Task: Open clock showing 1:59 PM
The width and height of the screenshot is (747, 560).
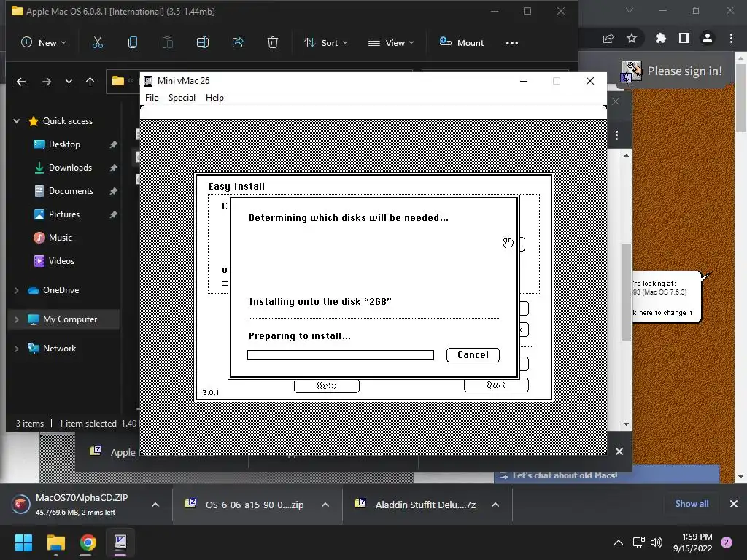Action: (693, 542)
